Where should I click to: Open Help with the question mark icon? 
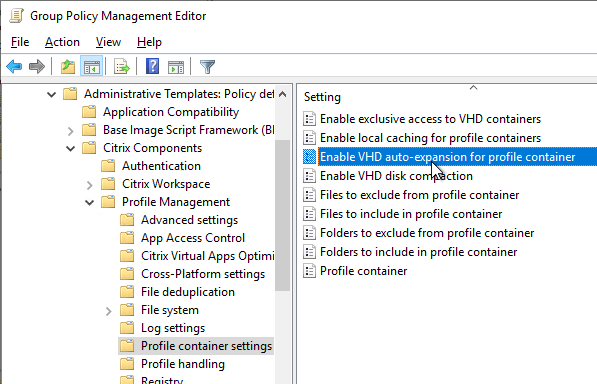[x=153, y=67]
